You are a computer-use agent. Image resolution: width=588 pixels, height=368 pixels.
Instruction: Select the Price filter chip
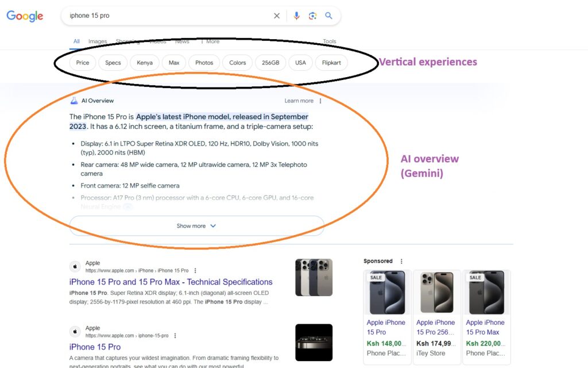tap(83, 63)
